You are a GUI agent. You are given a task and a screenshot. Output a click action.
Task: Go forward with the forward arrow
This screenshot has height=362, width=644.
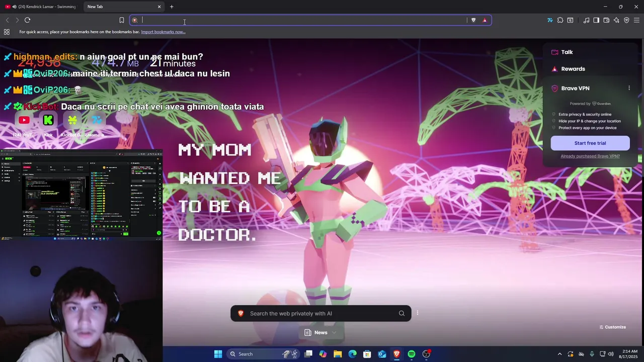pos(17,20)
